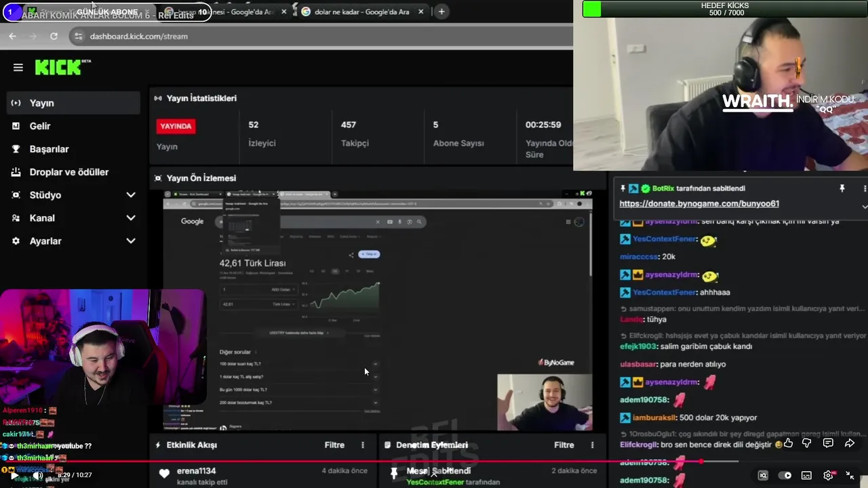Open the site info icon in the address bar
Image resolution: width=868 pixels, height=488 pixels.
pyautogui.click(x=78, y=36)
